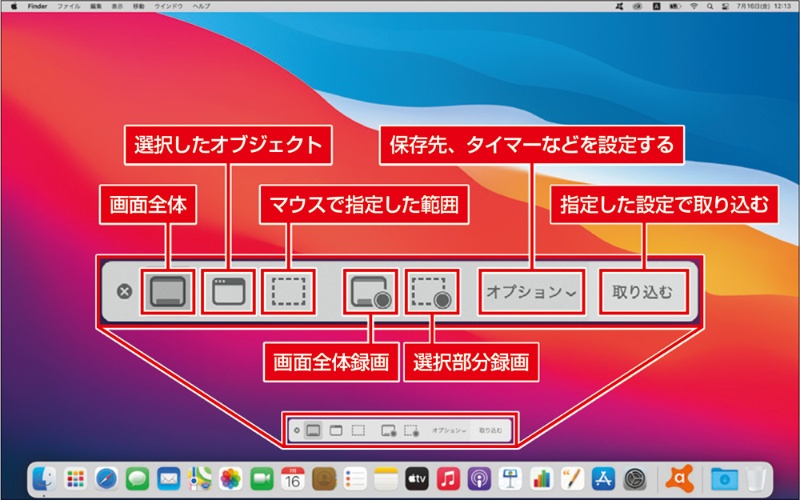Screen dimensions: 800x500
Task: Open Calendar showing 16 in the Dock
Action: click(293, 479)
